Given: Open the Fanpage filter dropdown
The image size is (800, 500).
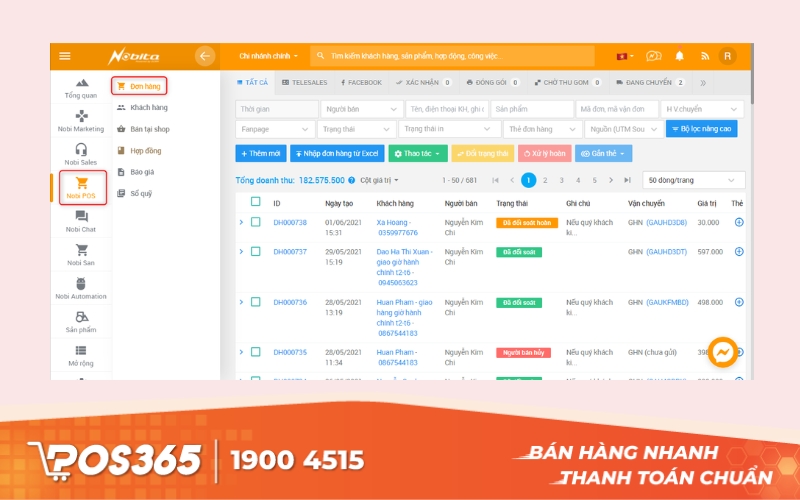Looking at the screenshot, I should (274, 129).
